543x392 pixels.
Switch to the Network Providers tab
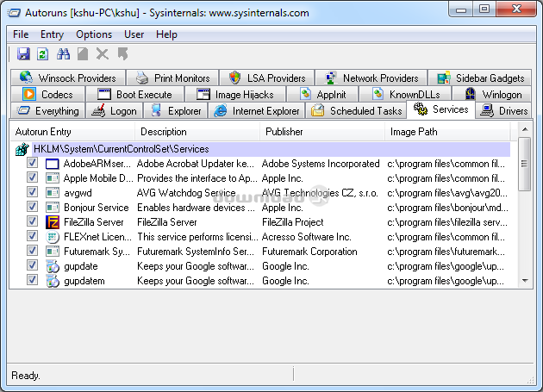pyautogui.click(x=371, y=78)
